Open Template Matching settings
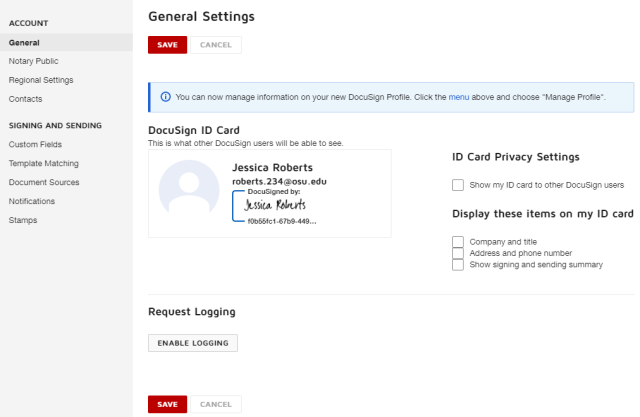This screenshot has height=417, width=640. (44, 163)
